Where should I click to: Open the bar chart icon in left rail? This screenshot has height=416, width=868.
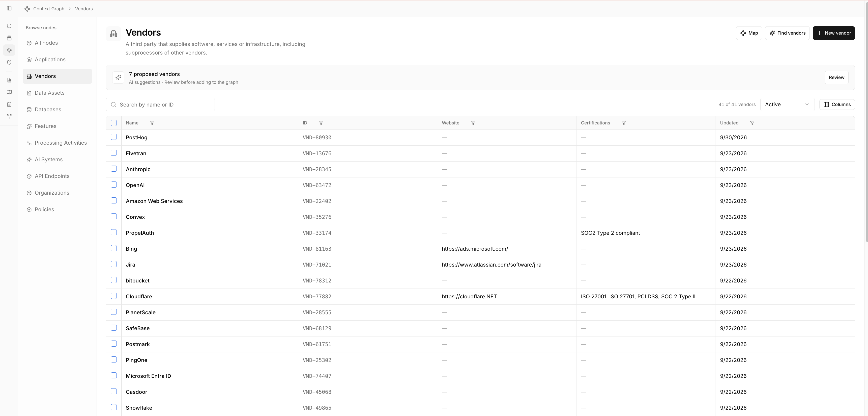pos(9,80)
